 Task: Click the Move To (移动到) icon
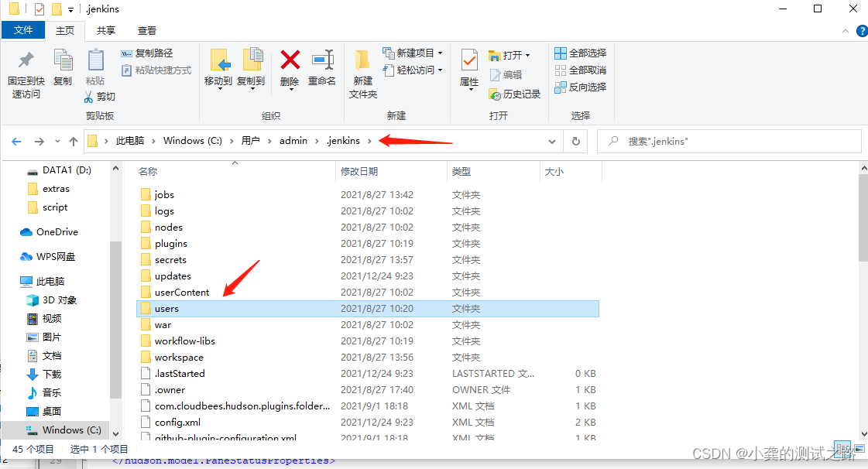tap(219, 60)
